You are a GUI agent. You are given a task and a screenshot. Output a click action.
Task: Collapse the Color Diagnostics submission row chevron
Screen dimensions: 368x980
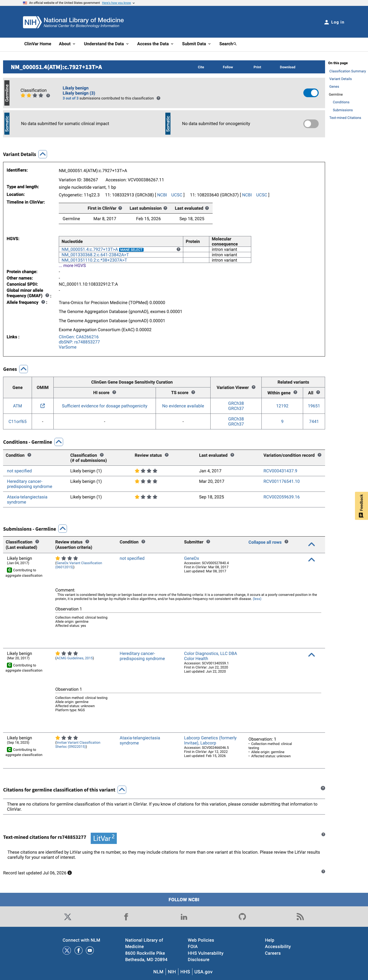pyautogui.click(x=311, y=655)
